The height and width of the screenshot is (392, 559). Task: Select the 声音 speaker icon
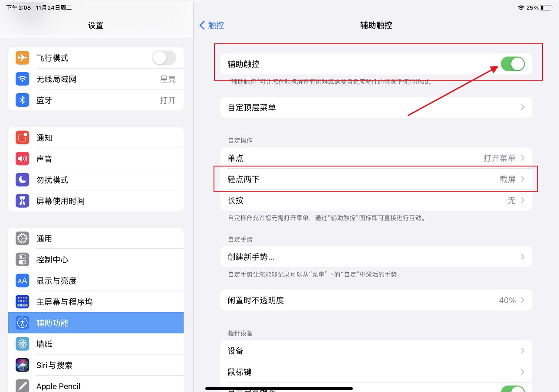click(x=22, y=158)
